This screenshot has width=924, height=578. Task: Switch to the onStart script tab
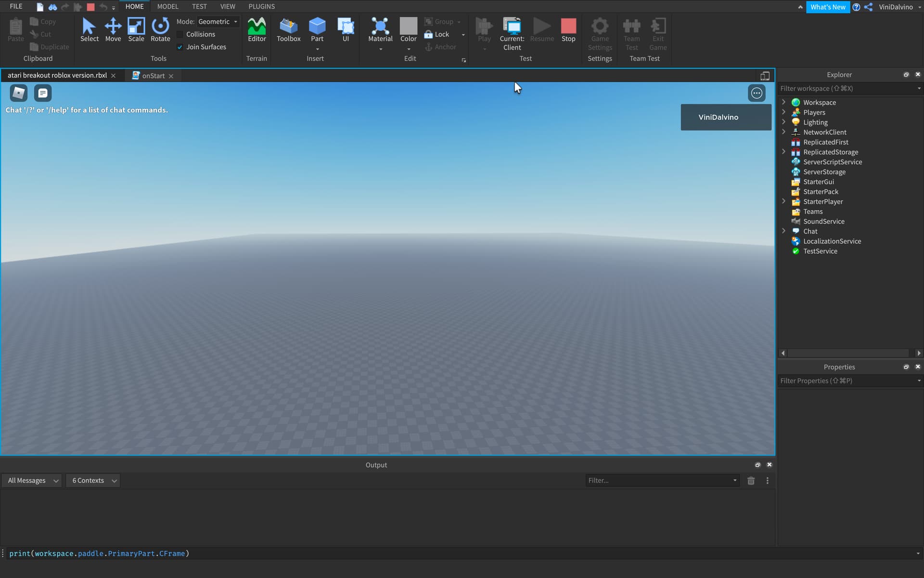[153, 76]
